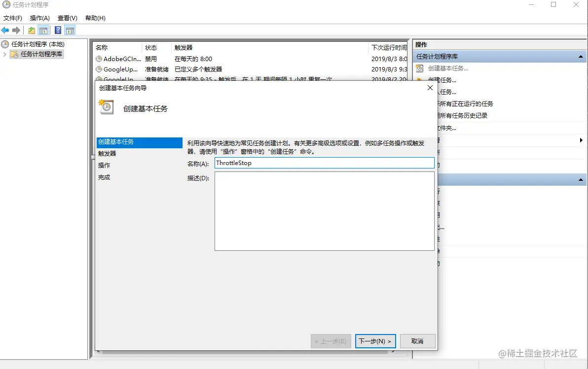Click the AdobeGCIn... task clock icon

[99, 59]
